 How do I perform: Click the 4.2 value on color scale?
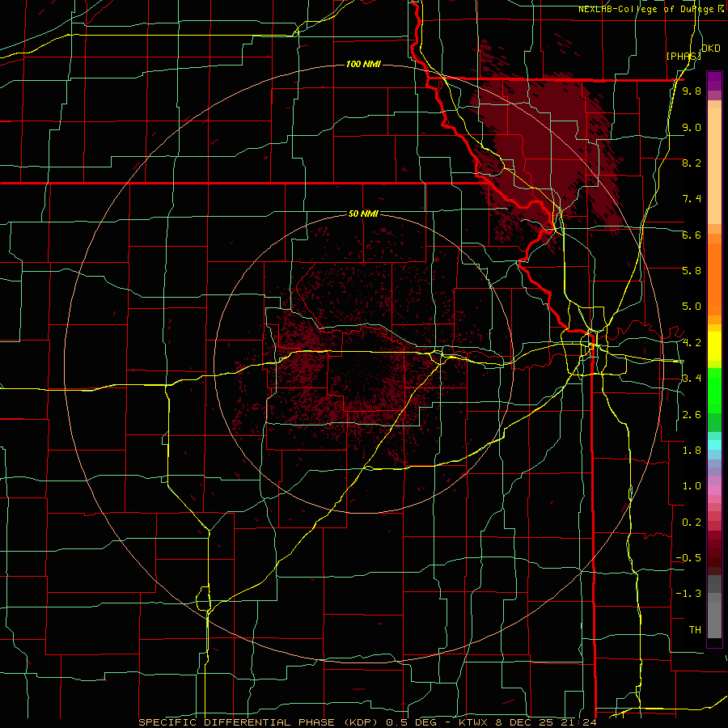[692, 343]
